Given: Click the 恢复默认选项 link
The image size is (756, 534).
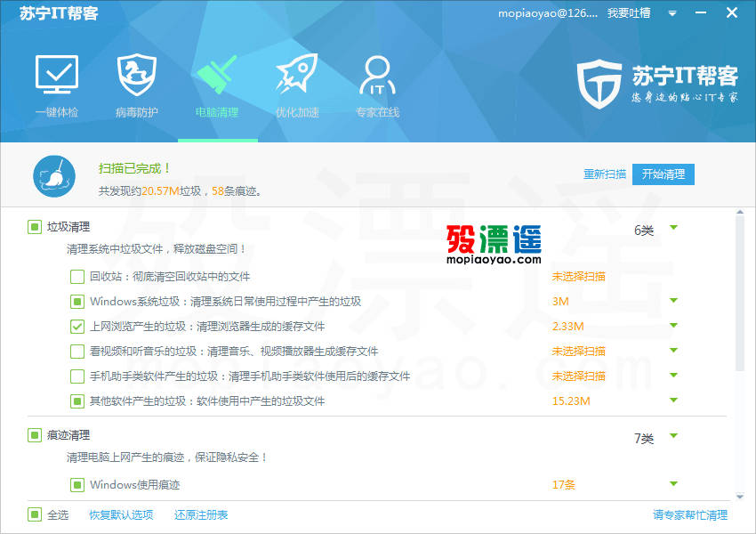Looking at the screenshot, I should (121, 514).
